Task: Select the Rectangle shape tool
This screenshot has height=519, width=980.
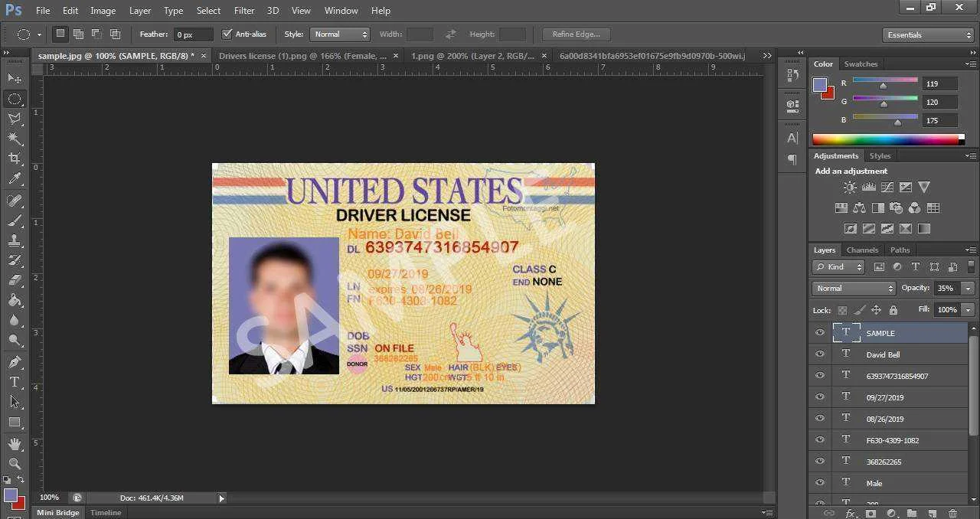Action: [15, 422]
